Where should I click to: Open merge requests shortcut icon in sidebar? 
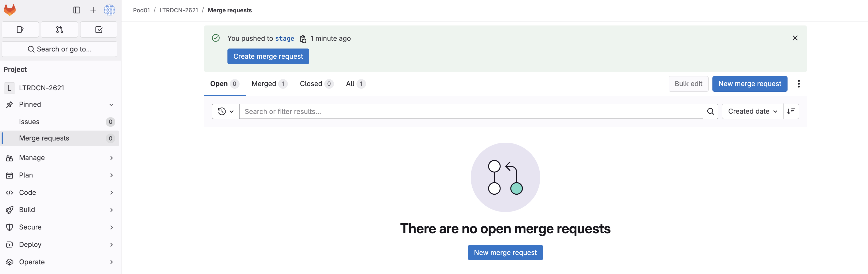click(59, 29)
